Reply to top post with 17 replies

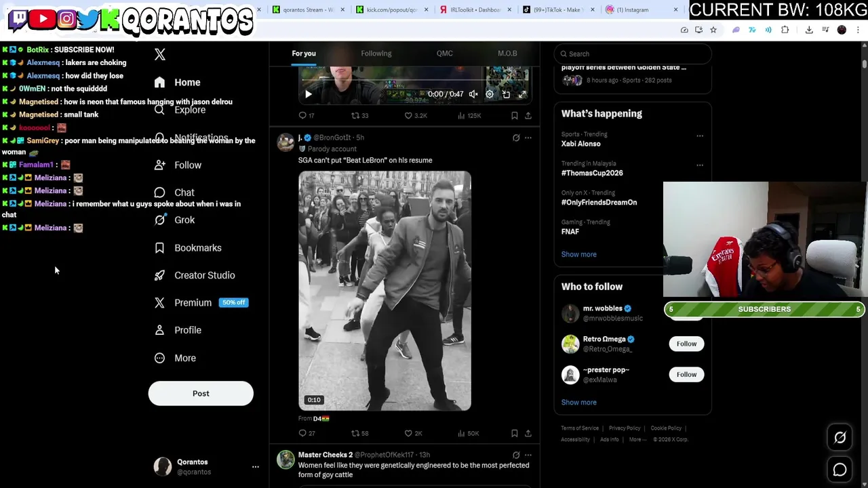pos(307,116)
